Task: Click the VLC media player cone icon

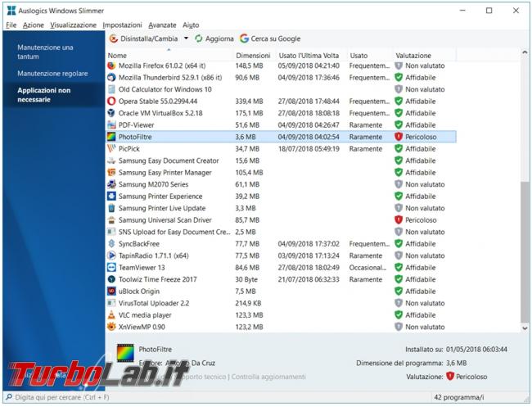Action: point(111,315)
